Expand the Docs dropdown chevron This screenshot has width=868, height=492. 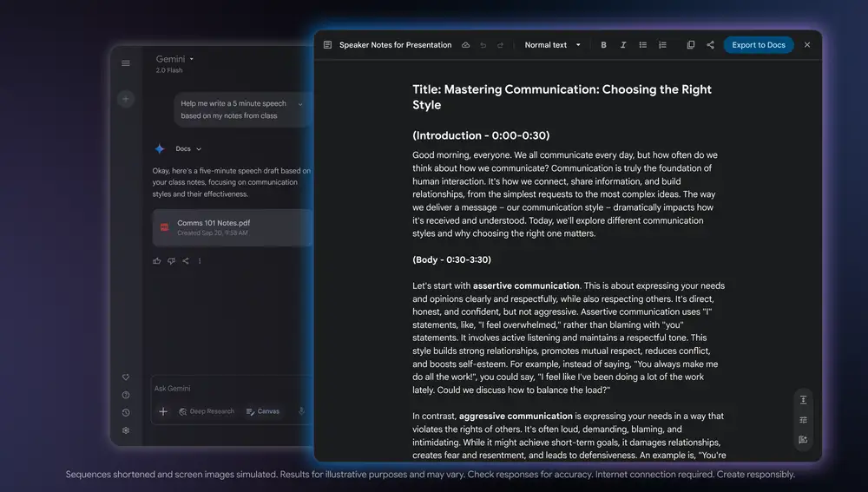click(x=199, y=149)
